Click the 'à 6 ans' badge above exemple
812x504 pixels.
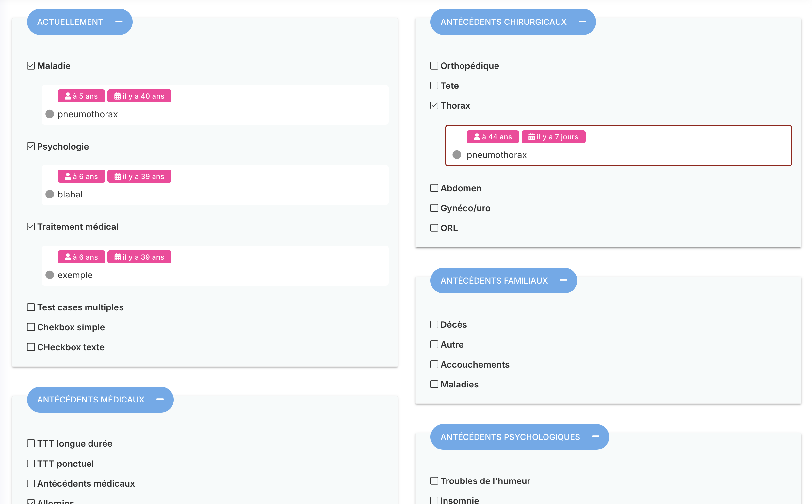click(81, 257)
